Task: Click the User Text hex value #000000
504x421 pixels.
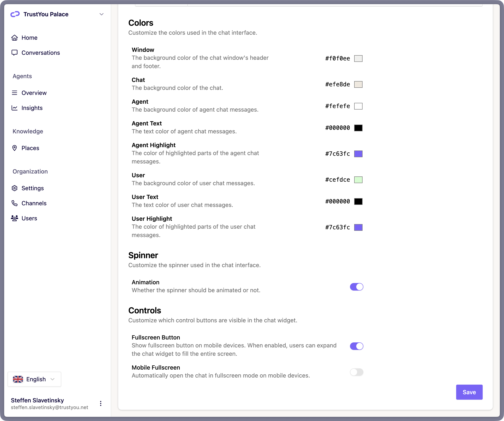Action: pos(337,201)
